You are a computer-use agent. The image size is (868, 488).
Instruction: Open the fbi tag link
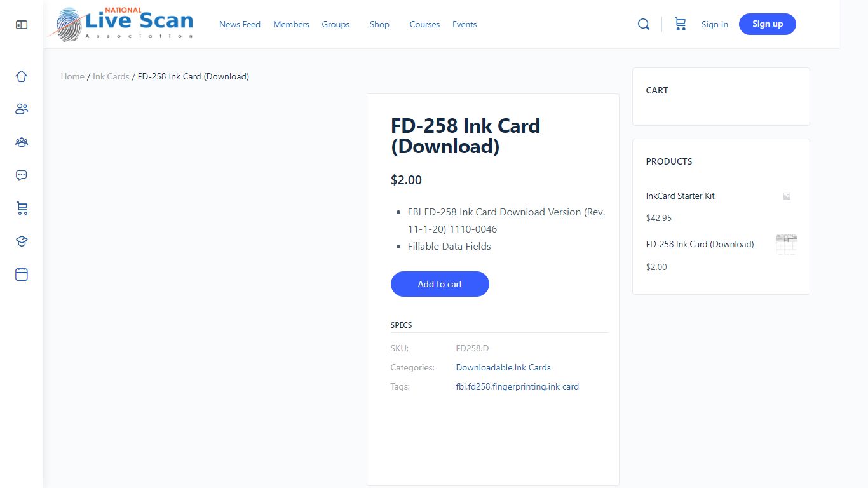point(461,386)
